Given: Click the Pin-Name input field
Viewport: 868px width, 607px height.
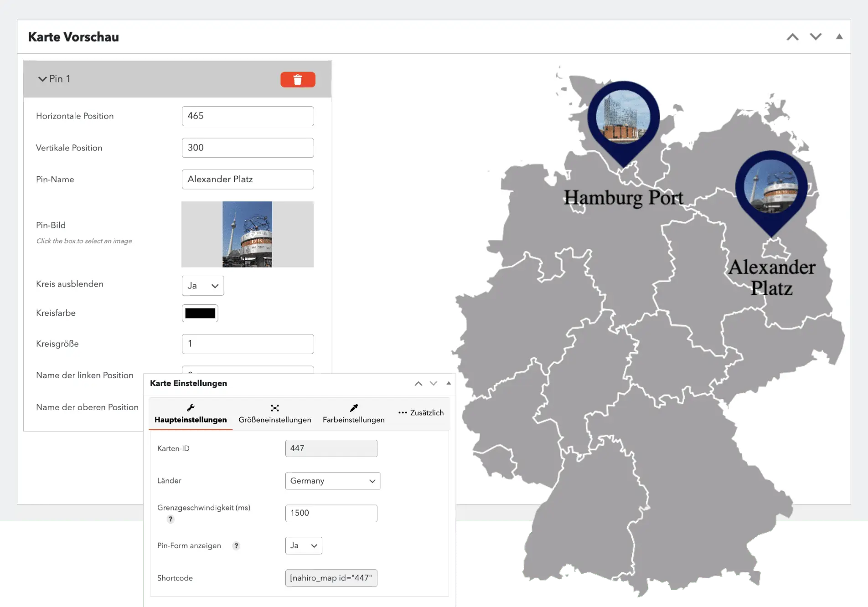Looking at the screenshot, I should tap(248, 180).
